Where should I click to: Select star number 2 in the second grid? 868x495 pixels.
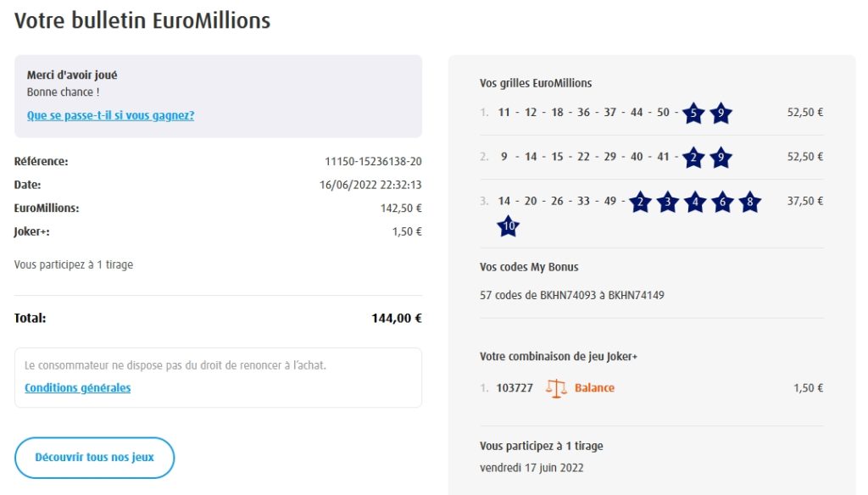tap(693, 157)
